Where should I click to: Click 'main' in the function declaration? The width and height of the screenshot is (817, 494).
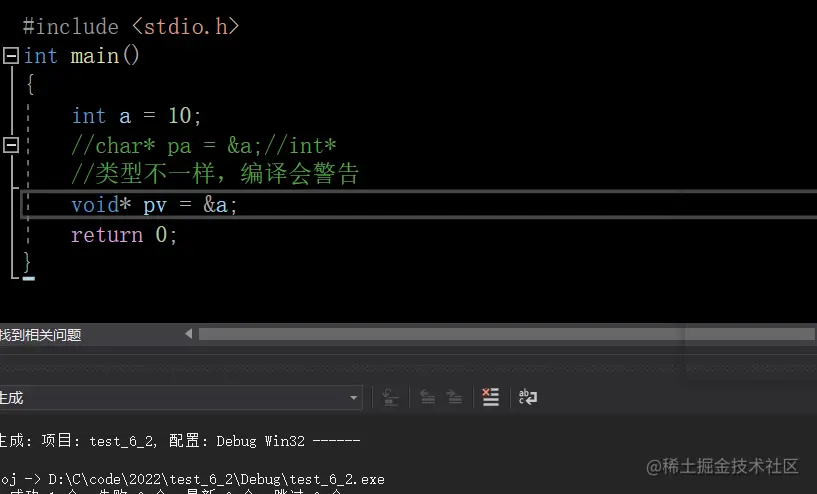pyautogui.click(x=95, y=55)
